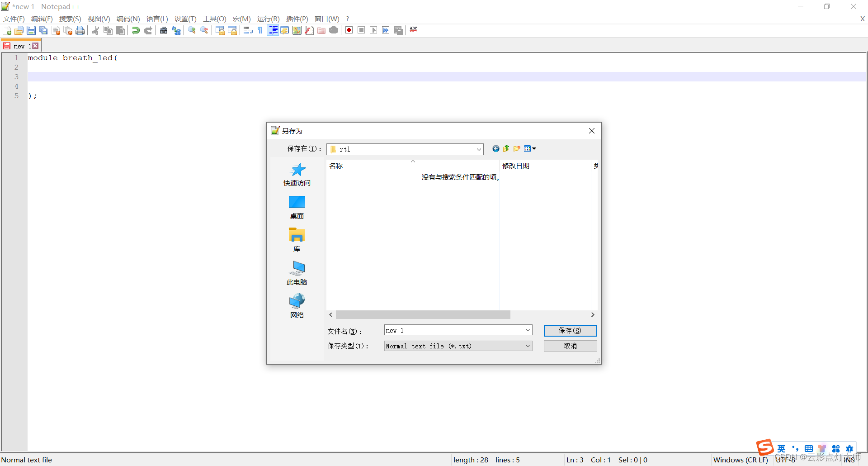
Task: Click 'Normal text file' in status bar
Action: click(x=27, y=460)
